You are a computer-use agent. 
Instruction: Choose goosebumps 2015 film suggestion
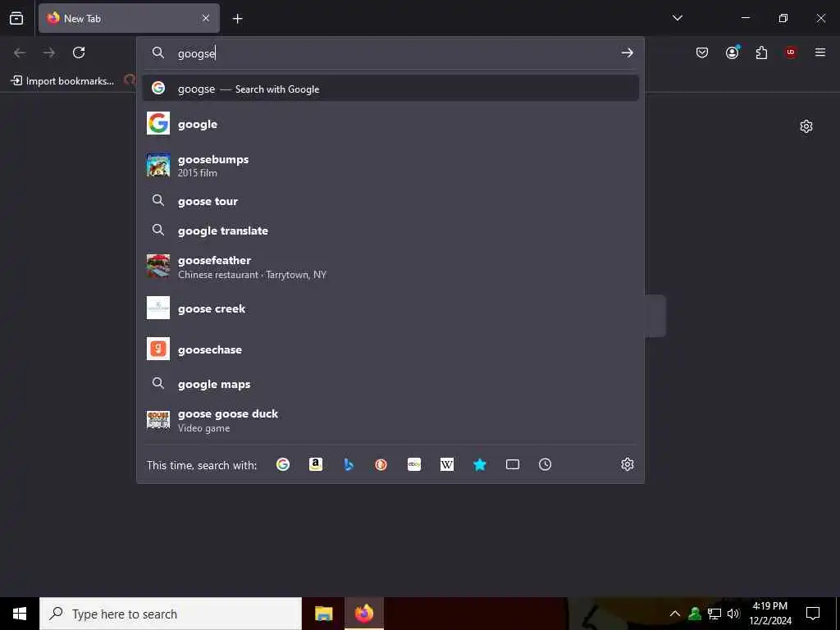[390, 166]
